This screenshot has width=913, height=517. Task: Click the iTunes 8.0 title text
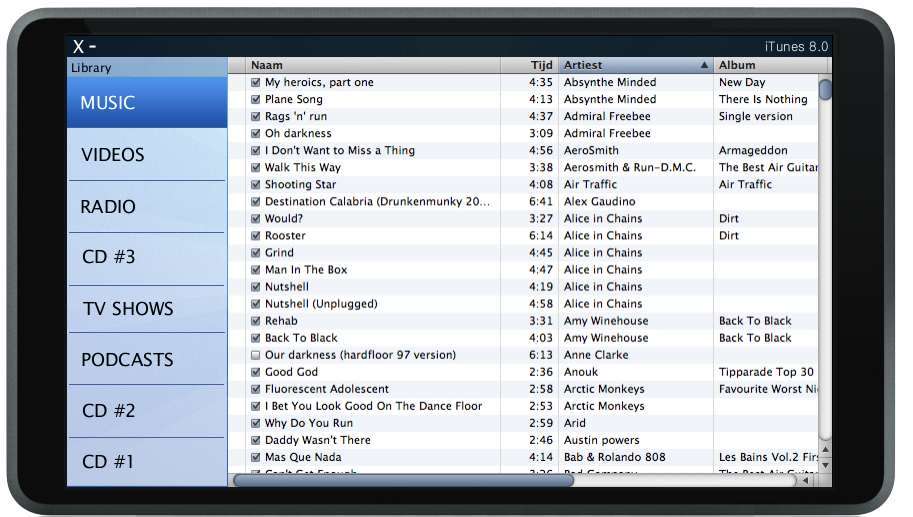797,47
